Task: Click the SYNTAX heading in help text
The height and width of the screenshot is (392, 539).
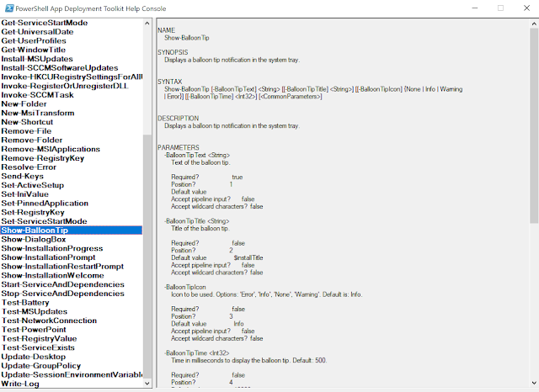Action: point(170,82)
